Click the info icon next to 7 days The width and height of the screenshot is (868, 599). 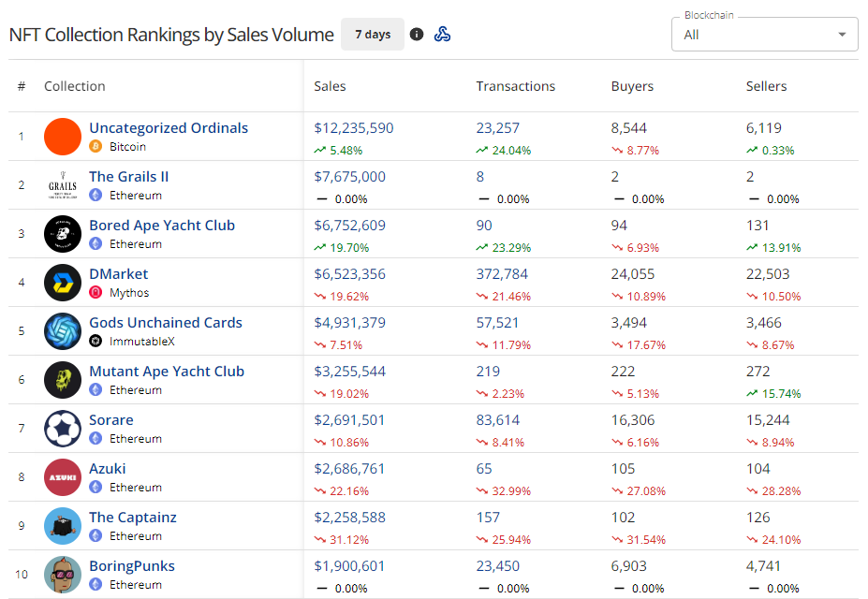[417, 35]
